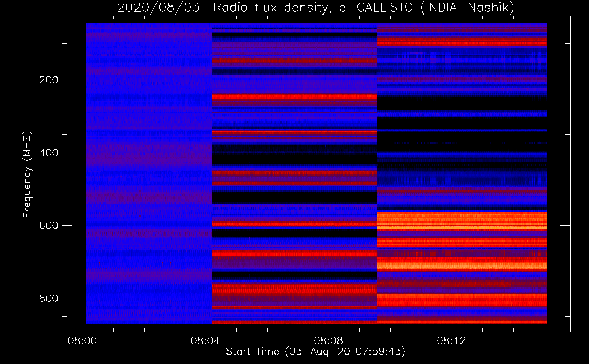Click the "Start Time (03-Aug-20 07:59:43)" axis label
Screen dimensions: 589x364
[x=316, y=352]
